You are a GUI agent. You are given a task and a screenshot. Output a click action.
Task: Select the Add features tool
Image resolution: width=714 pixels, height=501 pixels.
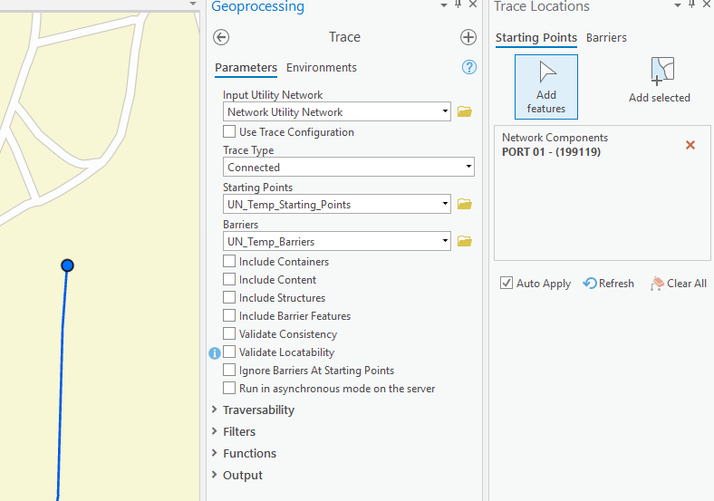(546, 87)
